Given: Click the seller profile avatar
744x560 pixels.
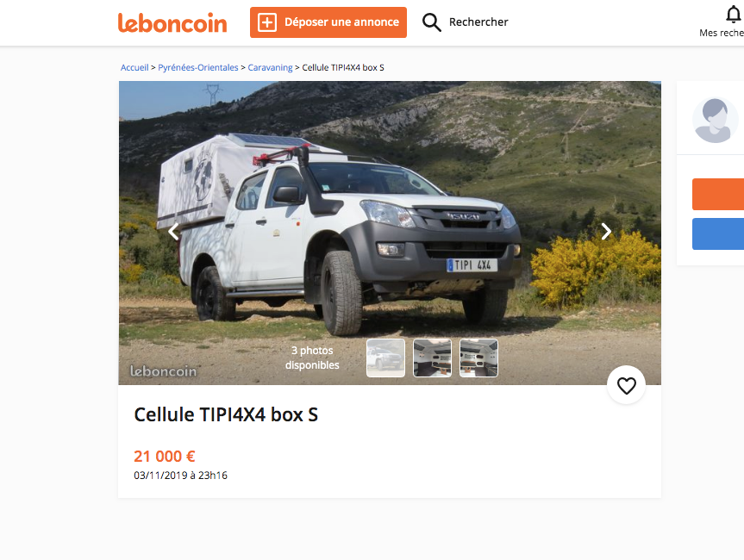Looking at the screenshot, I should pos(715,120).
